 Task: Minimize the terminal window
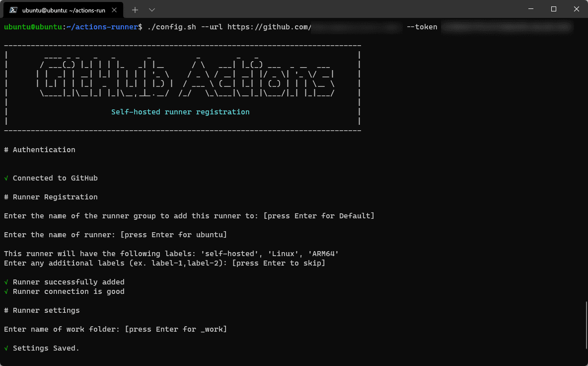(530, 9)
